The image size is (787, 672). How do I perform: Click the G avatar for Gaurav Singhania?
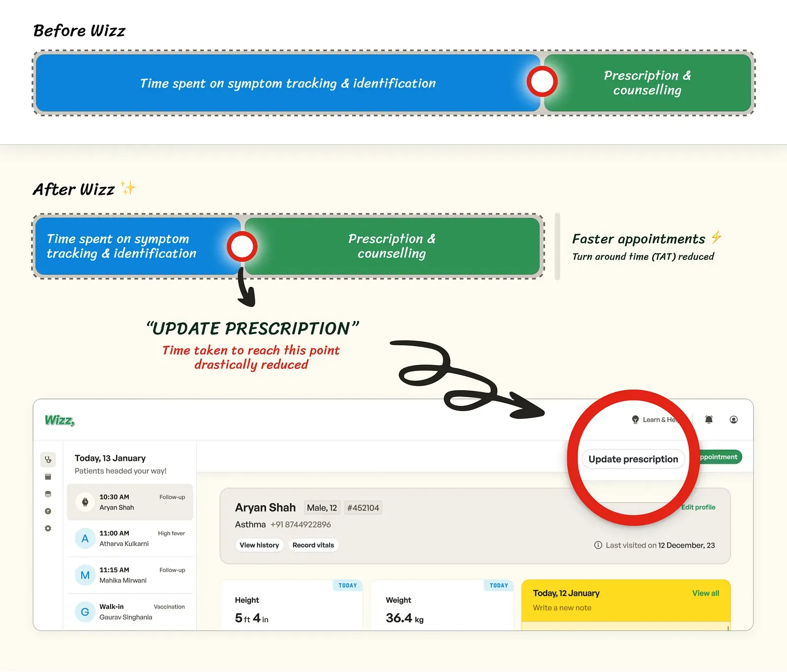[x=85, y=612]
